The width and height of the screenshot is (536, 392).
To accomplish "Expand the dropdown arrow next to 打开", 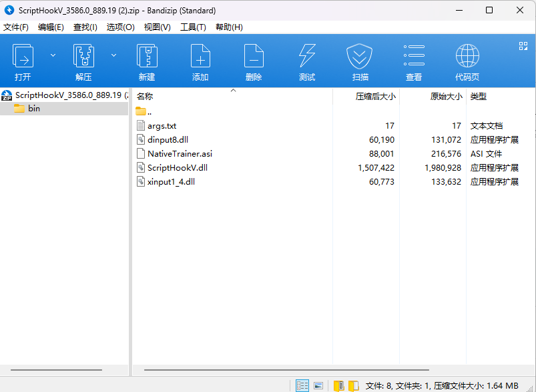I will [53, 55].
